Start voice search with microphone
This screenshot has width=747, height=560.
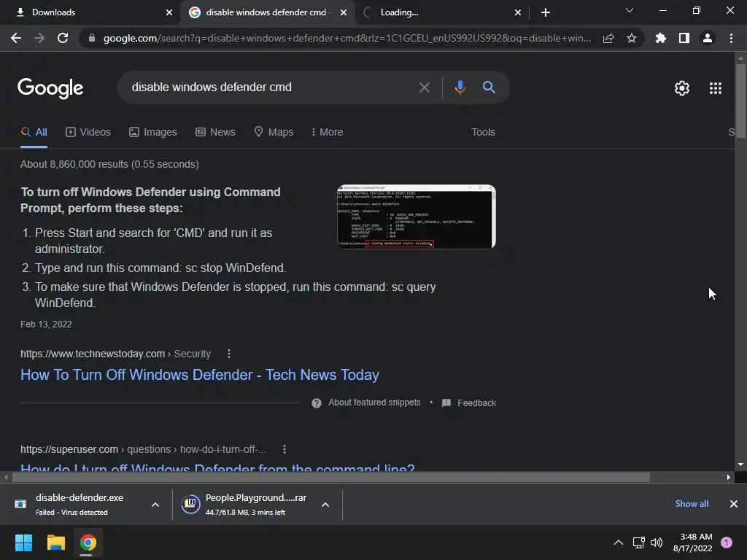[x=460, y=87]
